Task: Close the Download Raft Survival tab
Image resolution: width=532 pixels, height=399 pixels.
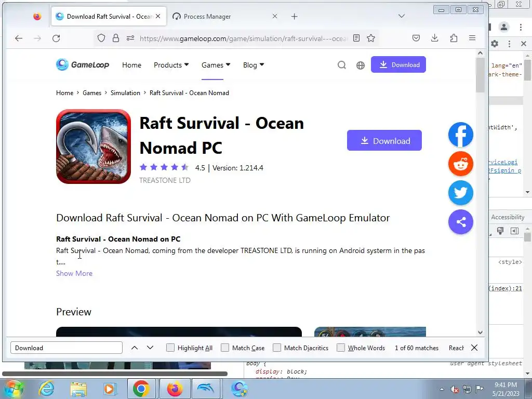Action: (158, 16)
